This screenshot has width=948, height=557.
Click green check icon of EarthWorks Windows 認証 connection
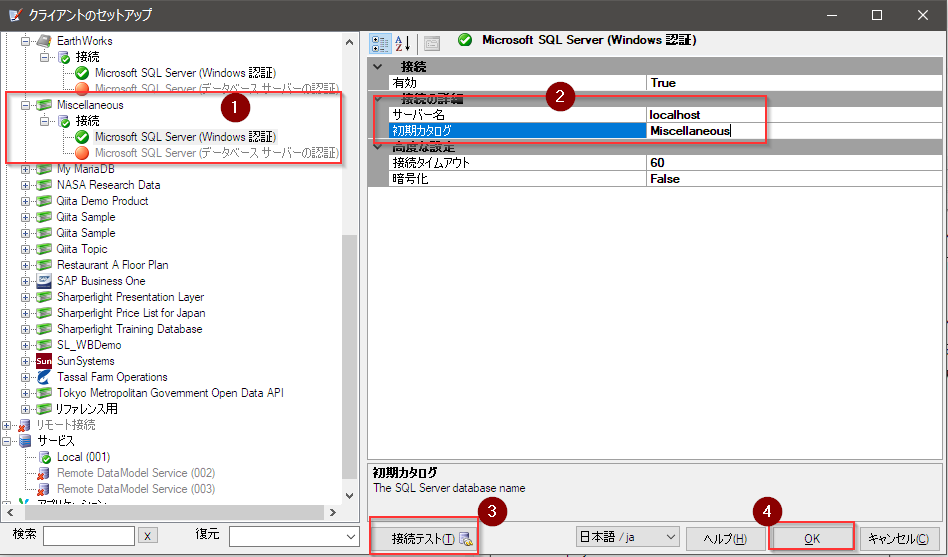pyautogui.click(x=82, y=73)
